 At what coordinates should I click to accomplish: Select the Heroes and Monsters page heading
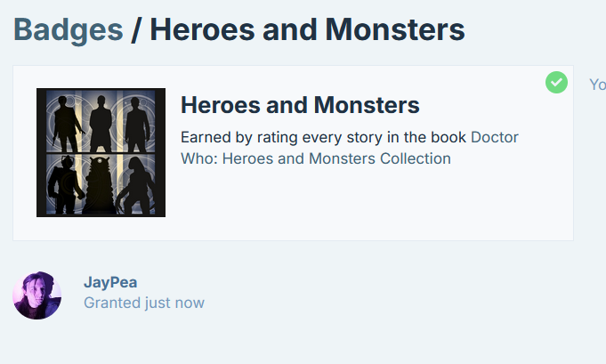point(307,29)
